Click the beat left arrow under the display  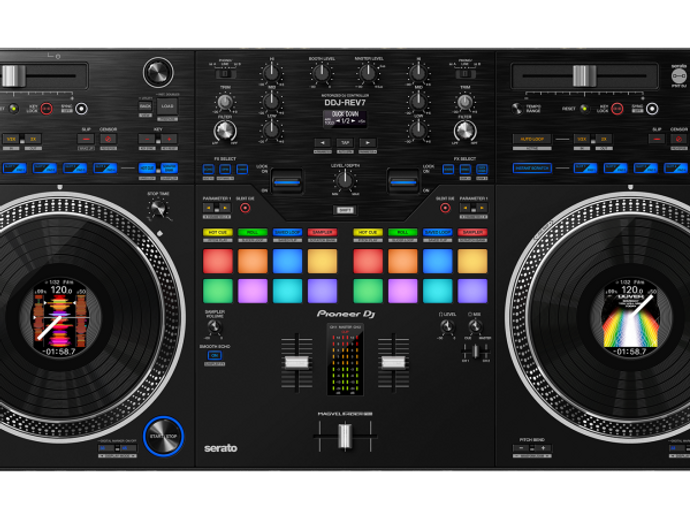pyautogui.click(x=323, y=143)
